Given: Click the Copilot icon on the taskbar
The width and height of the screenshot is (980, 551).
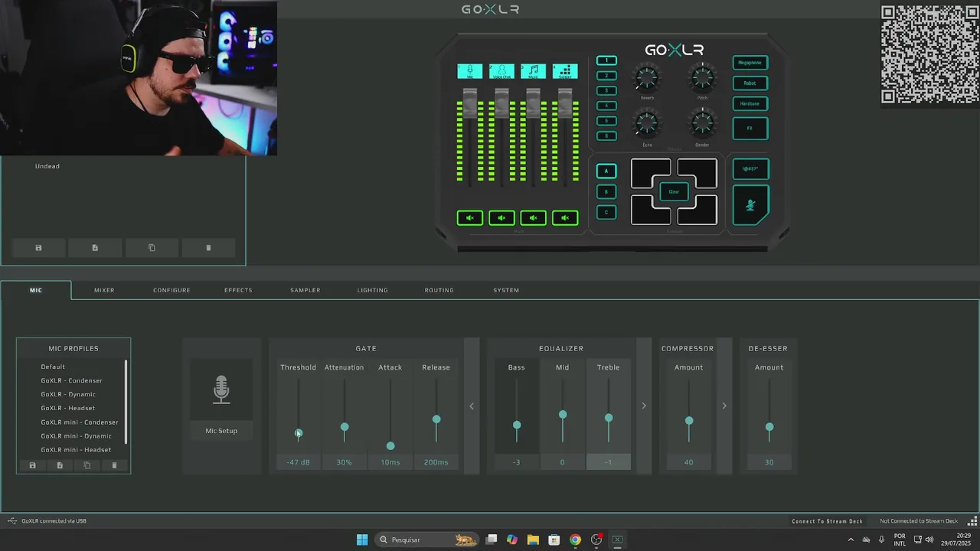Looking at the screenshot, I should tap(512, 540).
